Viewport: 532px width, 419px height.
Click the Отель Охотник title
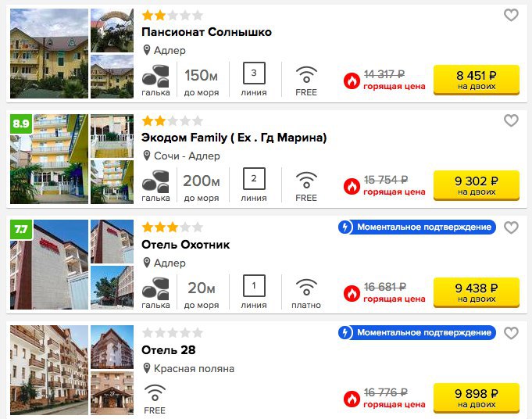pos(186,245)
